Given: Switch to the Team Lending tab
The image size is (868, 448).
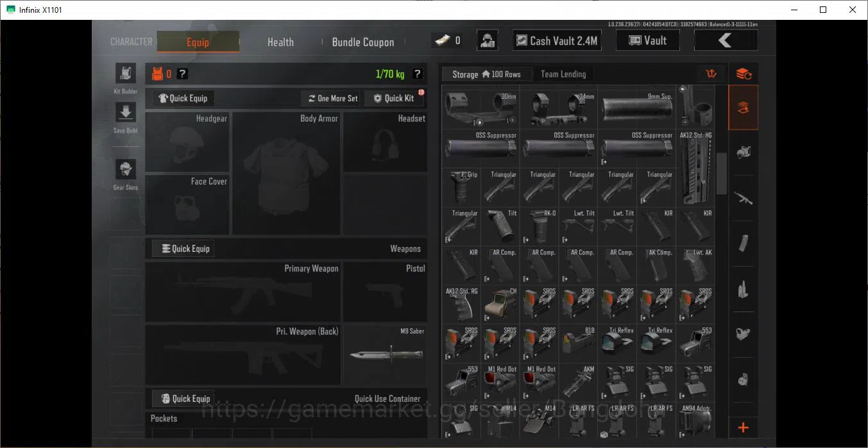Looking at the screenshot, I should point(563,74).
